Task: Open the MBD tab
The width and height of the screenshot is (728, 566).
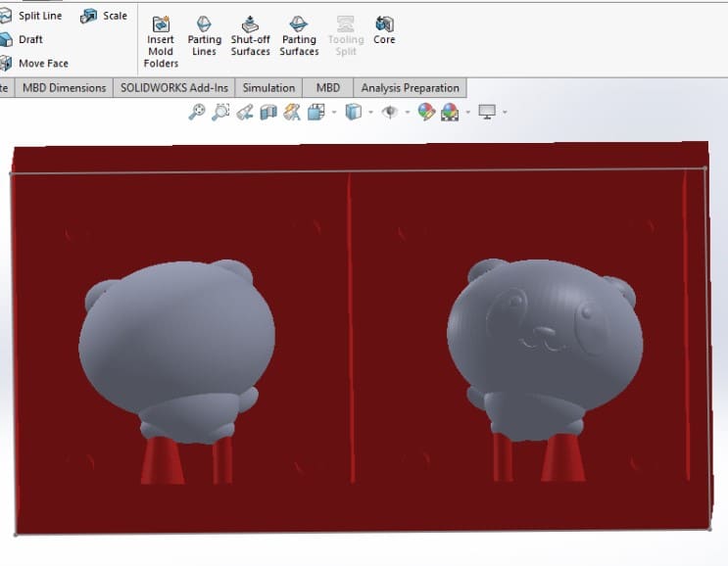Action: (328, 88)
